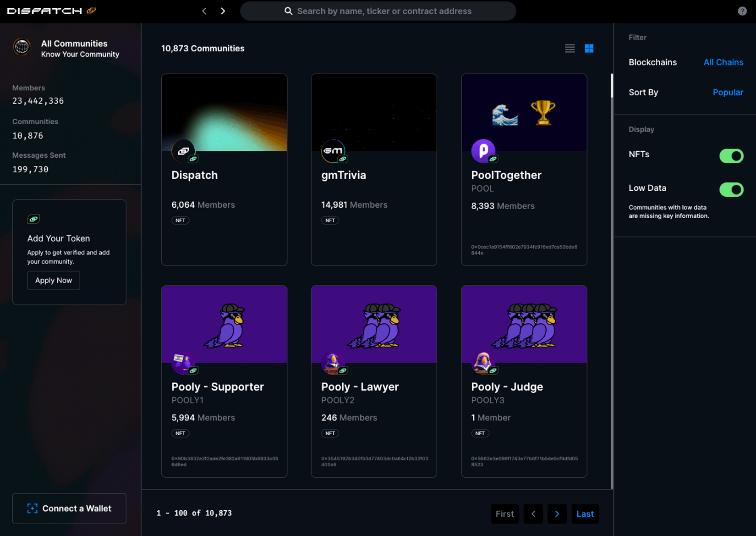Open Pooly - Supporter bird banner

point(225,325)
